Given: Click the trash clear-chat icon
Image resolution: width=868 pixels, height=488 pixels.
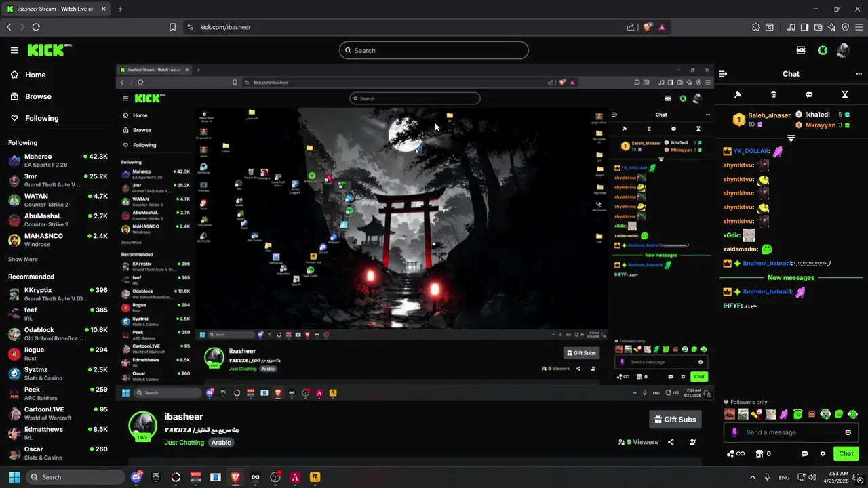Looking at the screenshot, I should [773, 94].
